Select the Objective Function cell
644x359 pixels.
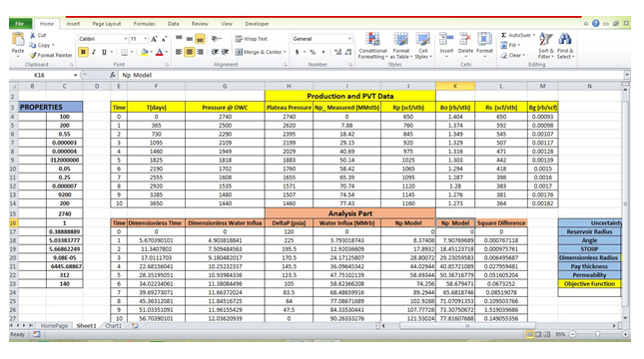589,284
